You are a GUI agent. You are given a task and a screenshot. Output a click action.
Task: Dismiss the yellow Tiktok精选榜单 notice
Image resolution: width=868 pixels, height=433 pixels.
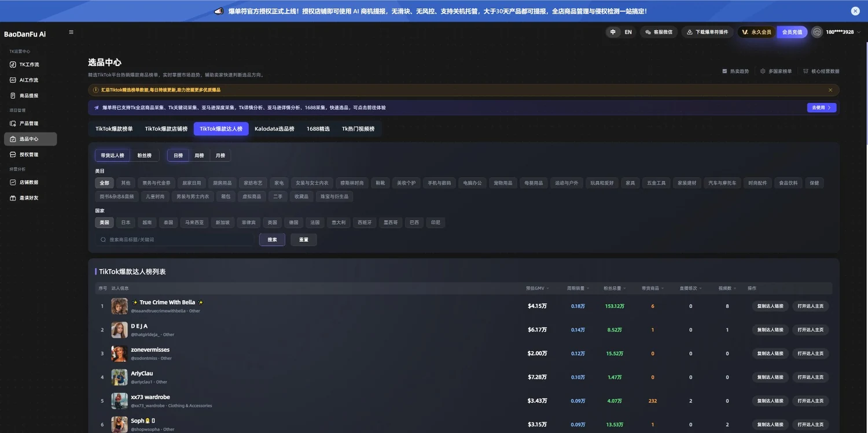830,90
